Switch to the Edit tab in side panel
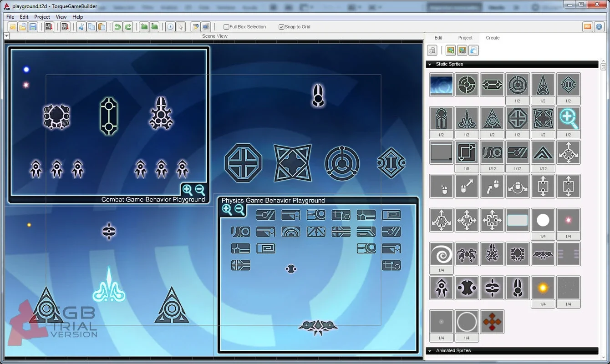Image resolution: width=610 pixels, height=364 pixels. point(438,38)
